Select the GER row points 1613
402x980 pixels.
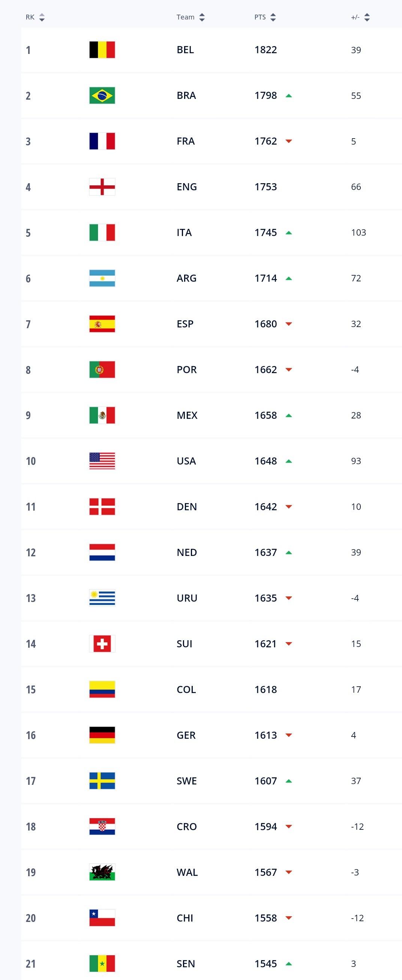pyautogui.click(x=266, y=735)
